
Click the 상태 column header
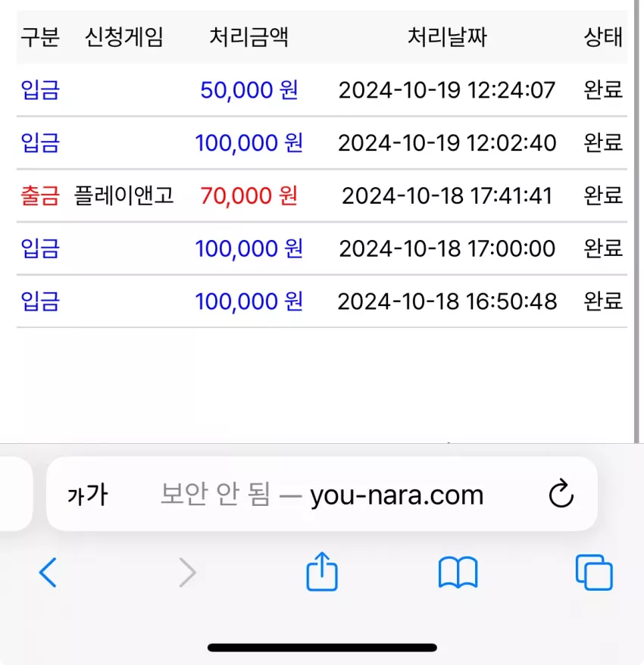click(603, 37)
